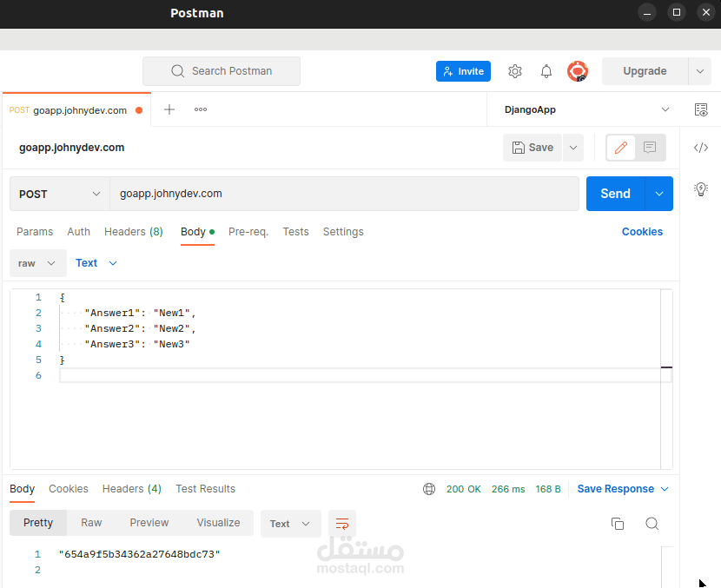Select the response Body tab
721x588 pixels.
click(x=22, y=489)
